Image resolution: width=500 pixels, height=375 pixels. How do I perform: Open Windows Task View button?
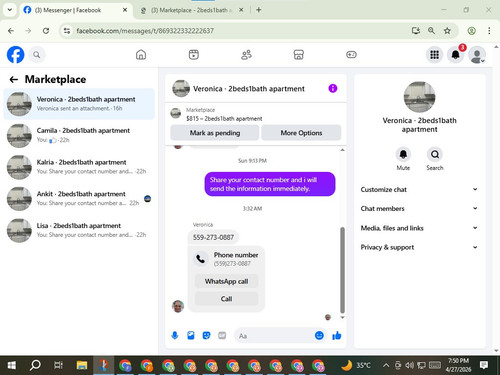tap(58, 365)
